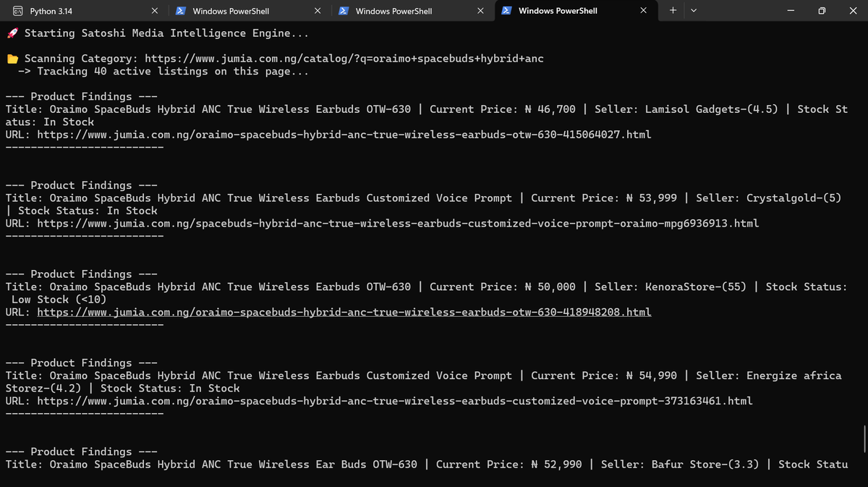Open the underlined otw-630-418948208.html link
868x487 pixels.
point(344,312)
